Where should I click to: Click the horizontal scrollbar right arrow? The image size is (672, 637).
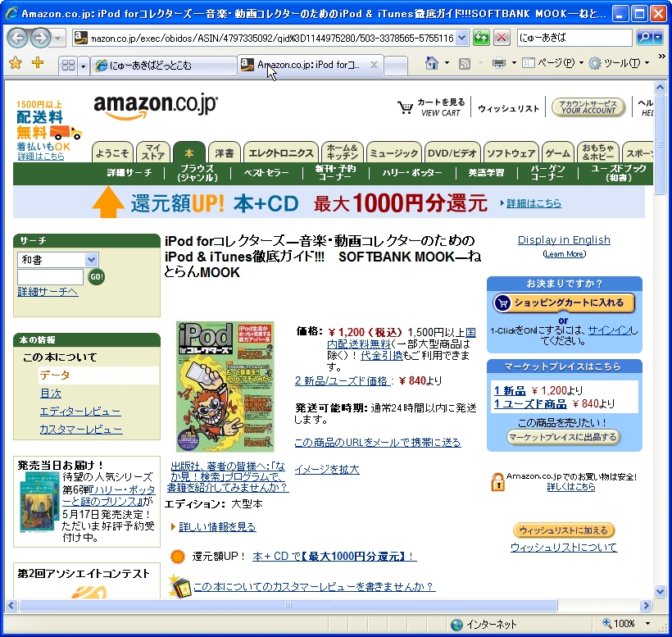tap(646, 605)
